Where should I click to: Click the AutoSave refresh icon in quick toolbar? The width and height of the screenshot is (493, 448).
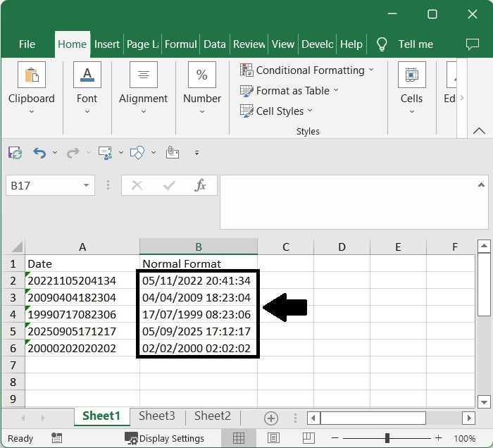tap(15, 152)
